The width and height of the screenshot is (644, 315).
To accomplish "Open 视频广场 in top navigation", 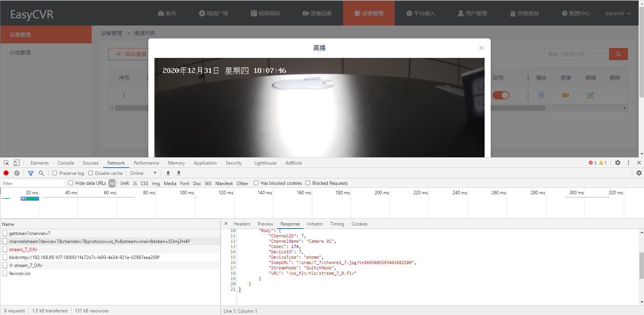I will (x=213, y=13).
